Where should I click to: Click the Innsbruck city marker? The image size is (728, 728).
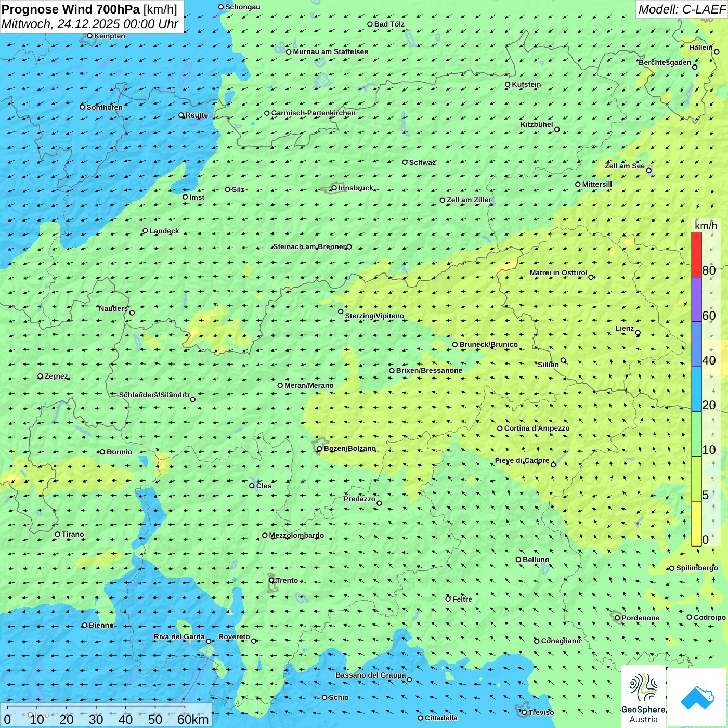(x=334, y=188)
